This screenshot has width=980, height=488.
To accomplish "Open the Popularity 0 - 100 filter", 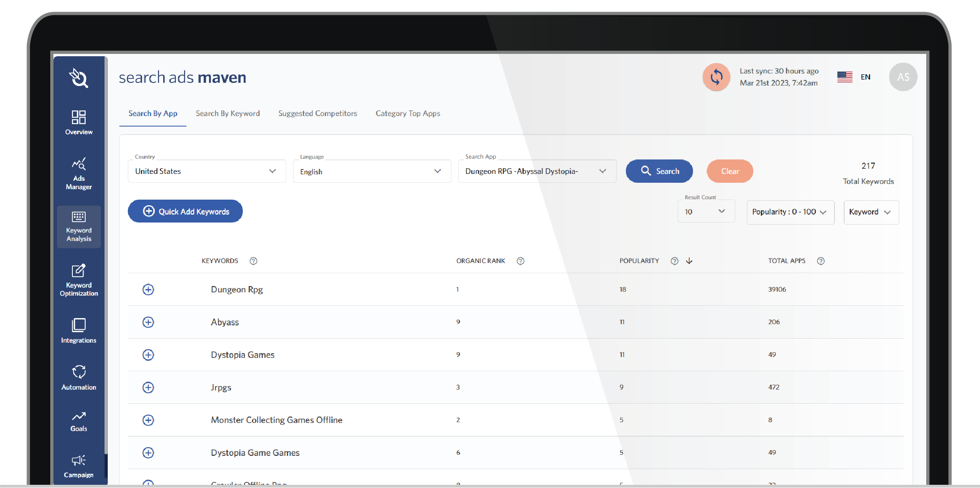I will [x=790, y=212].
